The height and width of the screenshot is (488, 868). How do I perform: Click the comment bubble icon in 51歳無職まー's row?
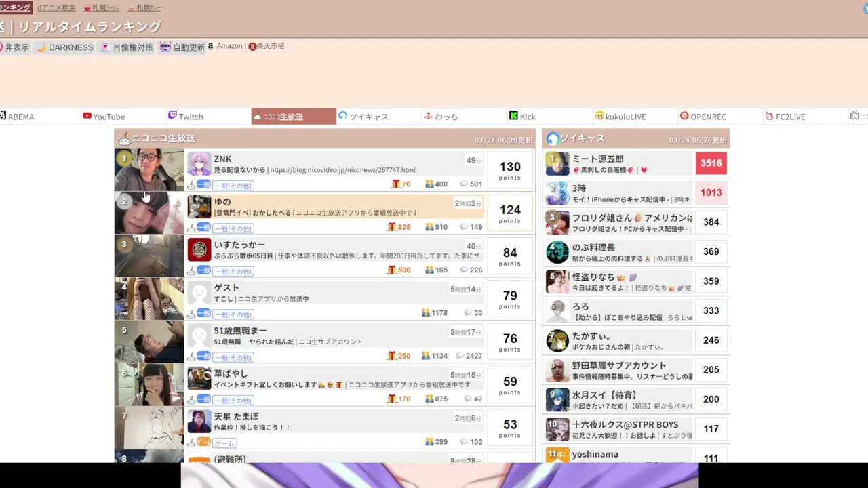pyautogui.click(x=459, y=356)
